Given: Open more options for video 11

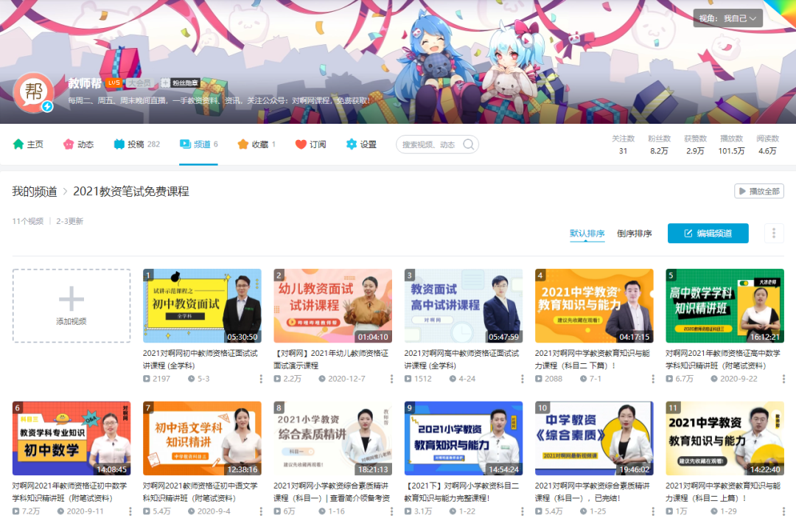Looking at the screenshot, I should pos(783,511).
